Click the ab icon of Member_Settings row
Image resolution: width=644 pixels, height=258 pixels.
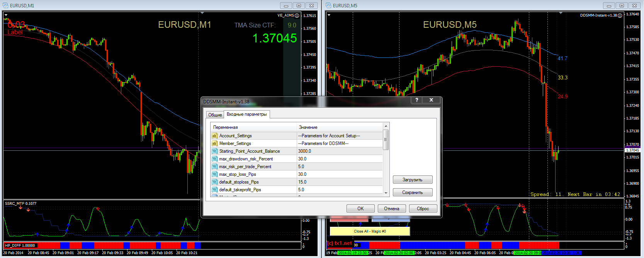[x=214, y=143]
